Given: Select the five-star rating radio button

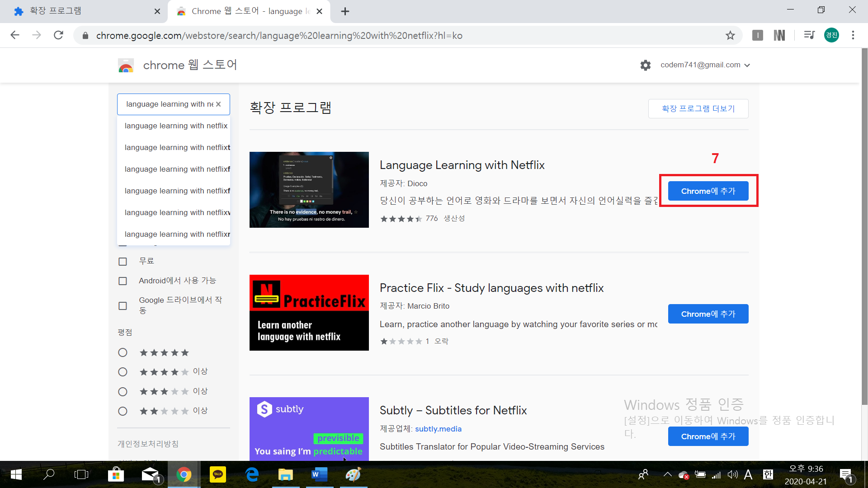Looking at the screenshot, I should pos(123,352).
